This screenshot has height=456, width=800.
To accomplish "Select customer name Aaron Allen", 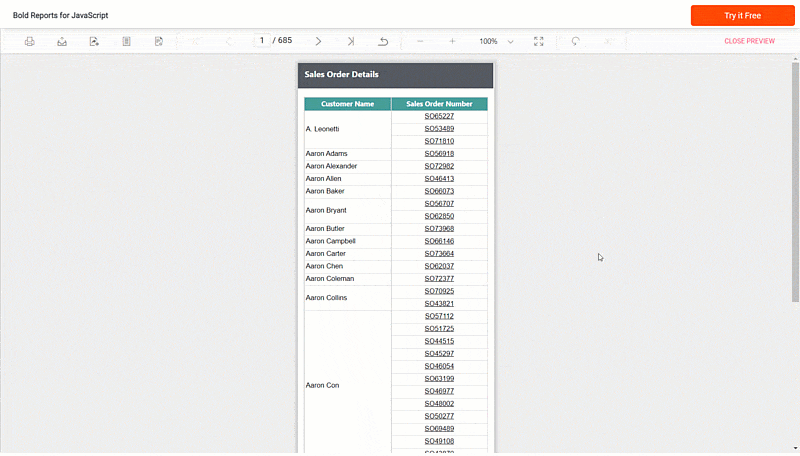I will [x=323, y=179].
